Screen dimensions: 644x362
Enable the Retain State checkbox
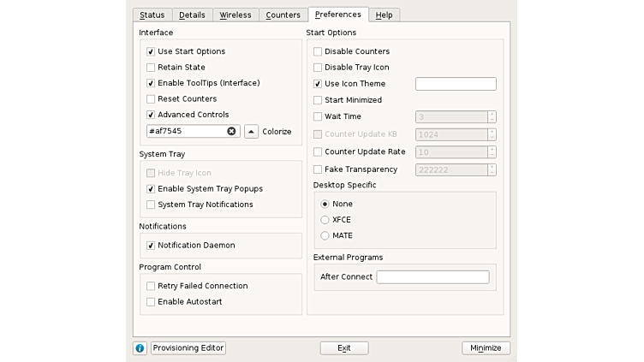tap(151, 68)
